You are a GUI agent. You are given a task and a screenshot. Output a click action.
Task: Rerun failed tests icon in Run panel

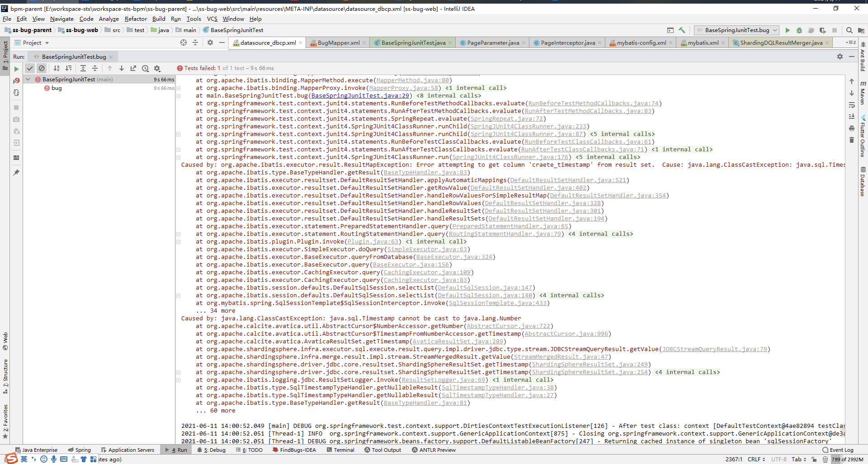[x=16, y=80]
